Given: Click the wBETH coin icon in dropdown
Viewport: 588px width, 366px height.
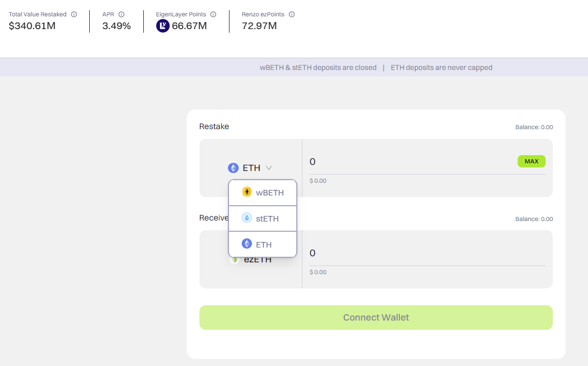Looking at the screenshot, I should pos(247,192).
